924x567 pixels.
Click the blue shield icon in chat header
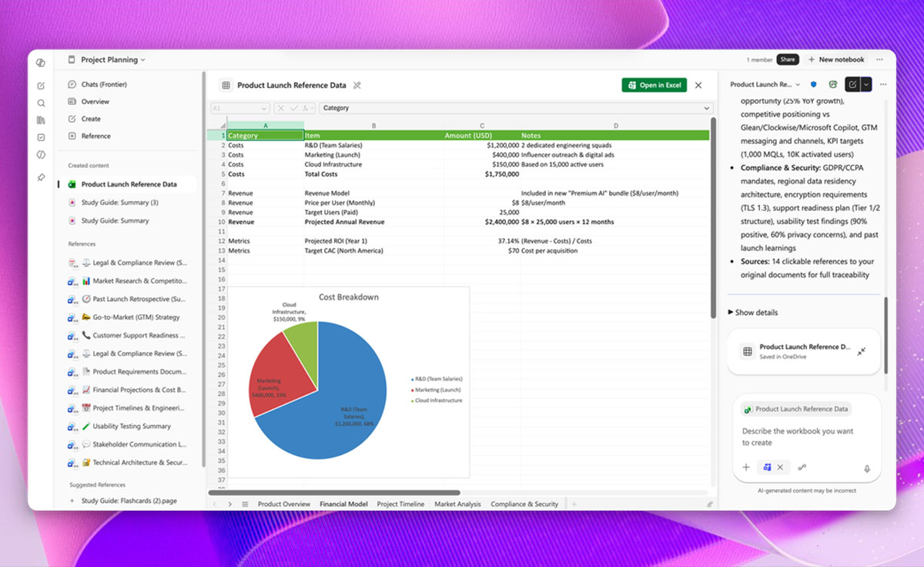point(814,85)
